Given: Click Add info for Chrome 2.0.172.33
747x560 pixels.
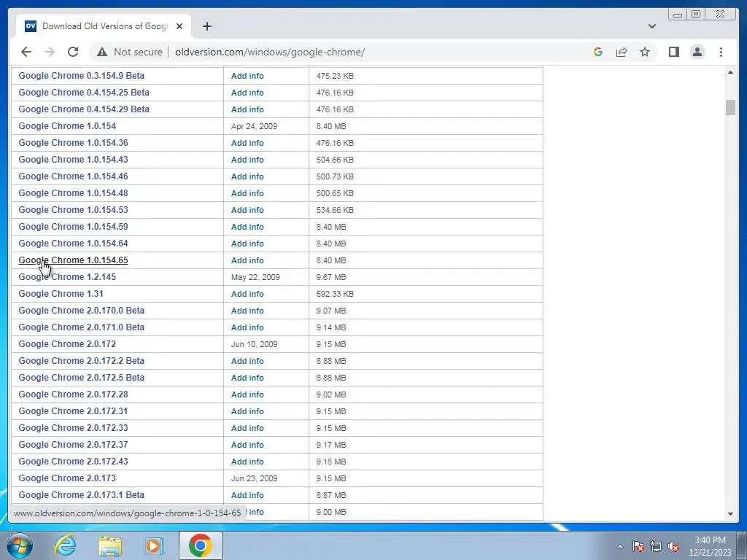Looking at the screenshot, I should pos(247,427).
